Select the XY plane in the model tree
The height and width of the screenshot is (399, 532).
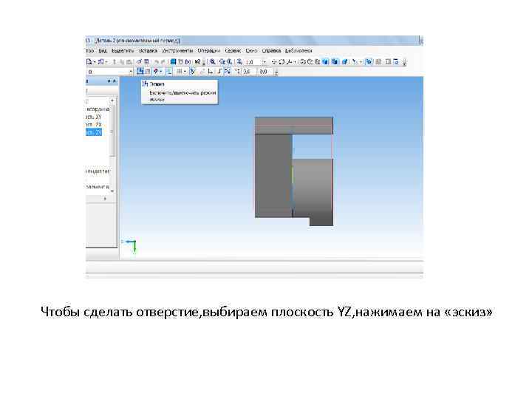tap(94, 117)
